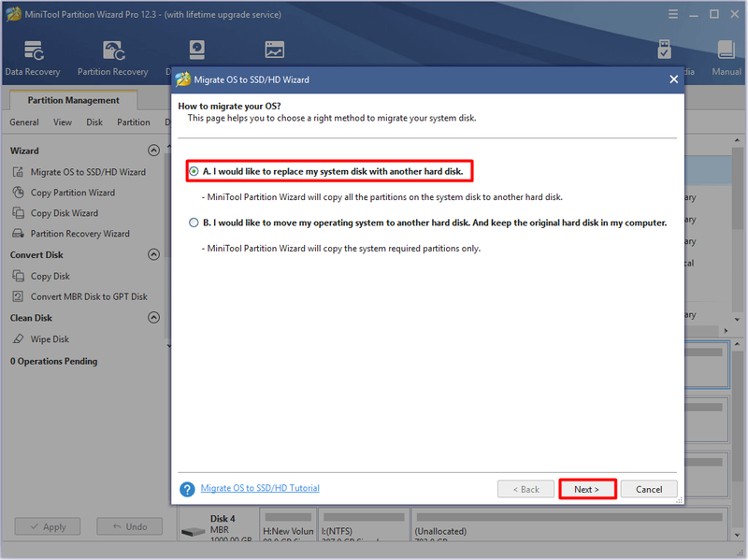Viewport: 748px width, 560px height.
Task: Click the partition list scroll-up arrow
Action: (x=737, y=141)
